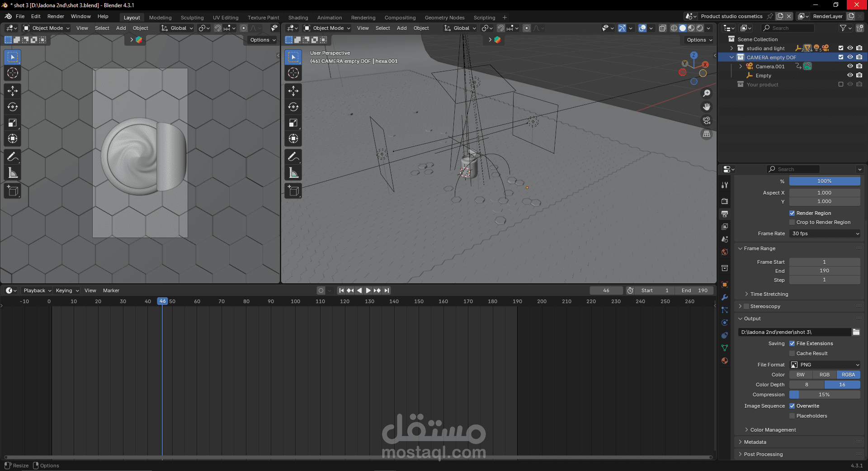Click the resolution percentage 100% slider
Screen dimensions: 868x471
pyautogui.click(x=825, y=181)
